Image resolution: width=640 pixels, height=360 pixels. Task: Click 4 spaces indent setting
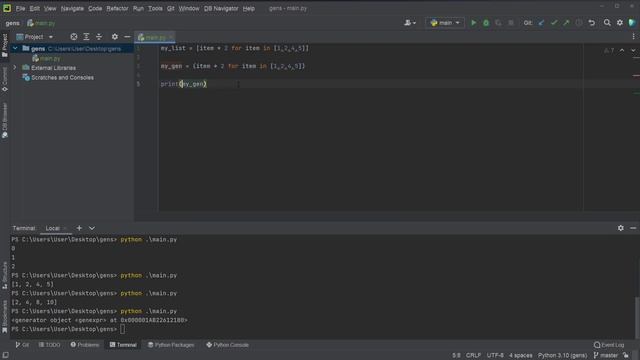coord(520,356)
